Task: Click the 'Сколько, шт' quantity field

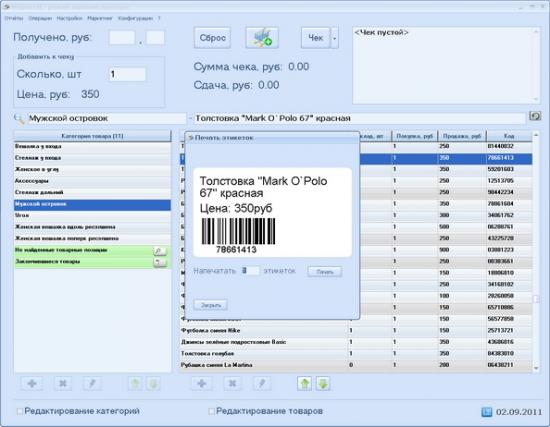Action: [127, 74]
